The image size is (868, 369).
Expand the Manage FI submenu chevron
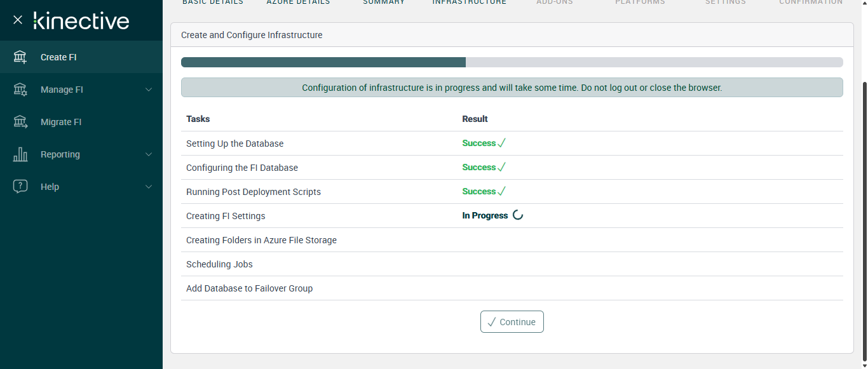(149, 90)
